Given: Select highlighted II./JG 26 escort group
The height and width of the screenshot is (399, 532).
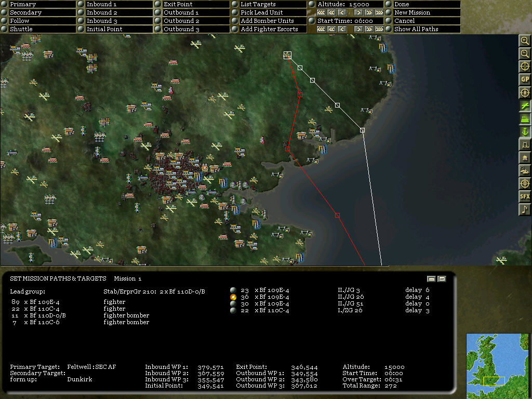Looking at the screenshot, I should click(x=233, y=297).
